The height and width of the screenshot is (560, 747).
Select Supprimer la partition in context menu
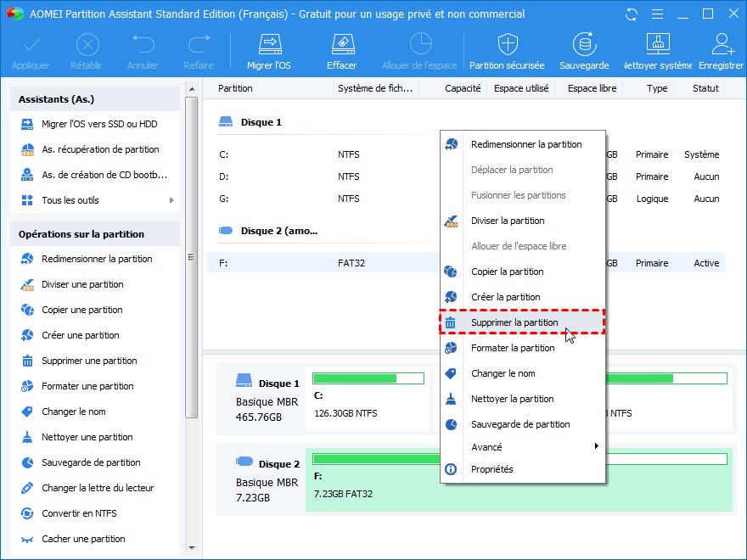pyautogui.click(x=514, y=322)
